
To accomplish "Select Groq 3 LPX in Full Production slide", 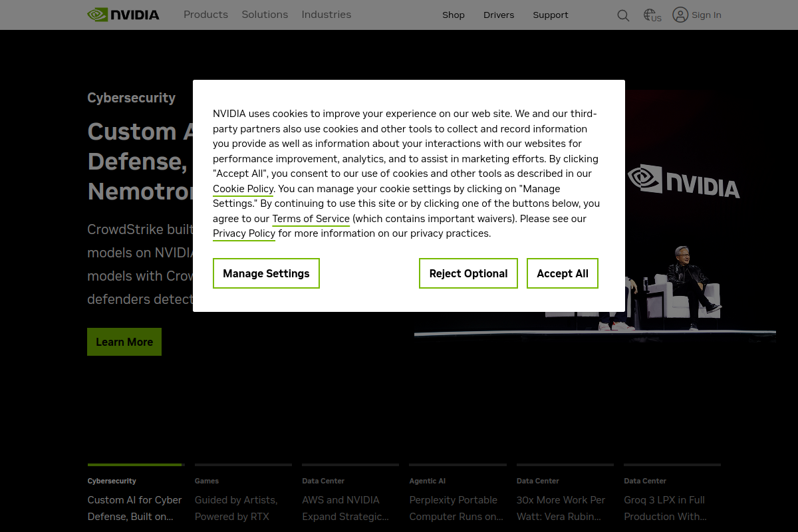I will [672, 493].
